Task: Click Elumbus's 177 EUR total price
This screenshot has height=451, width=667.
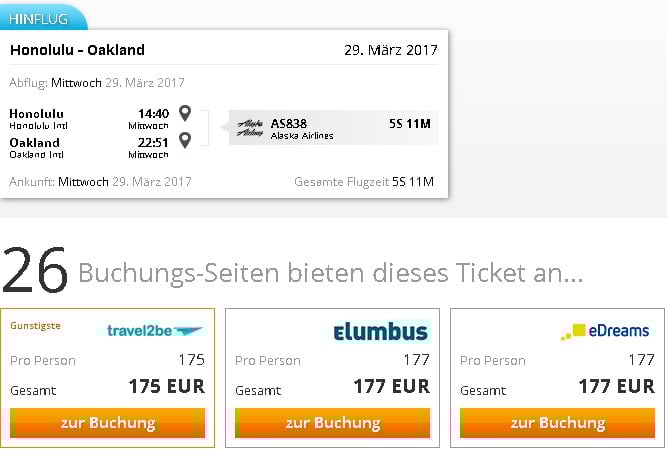Action: coord(391,386)
